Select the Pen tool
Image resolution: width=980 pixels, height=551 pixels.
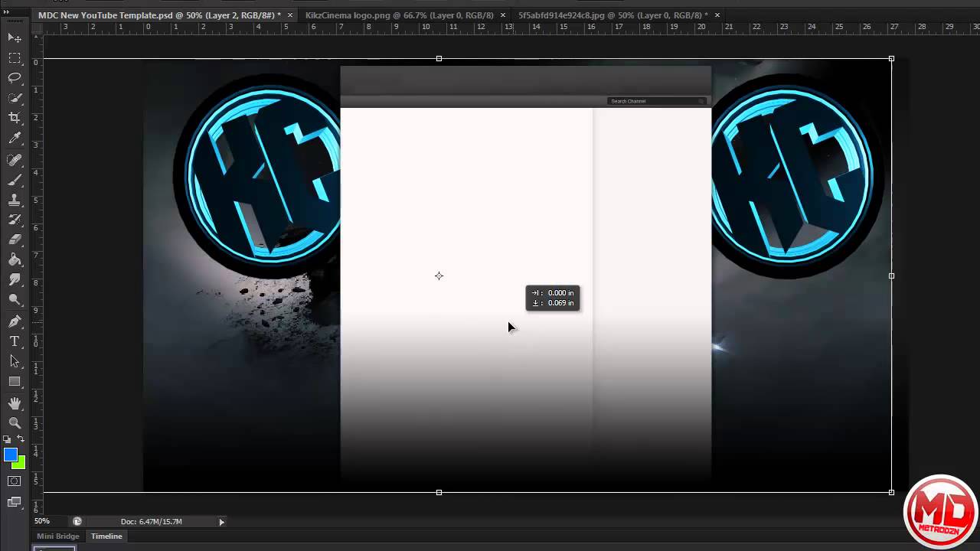click(15, 321)
